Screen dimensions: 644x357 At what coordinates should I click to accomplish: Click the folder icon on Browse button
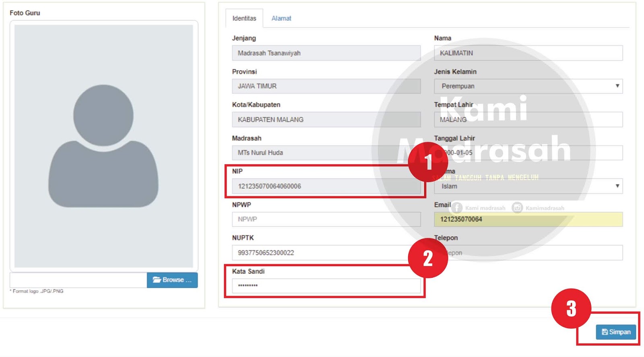[157, 280]
